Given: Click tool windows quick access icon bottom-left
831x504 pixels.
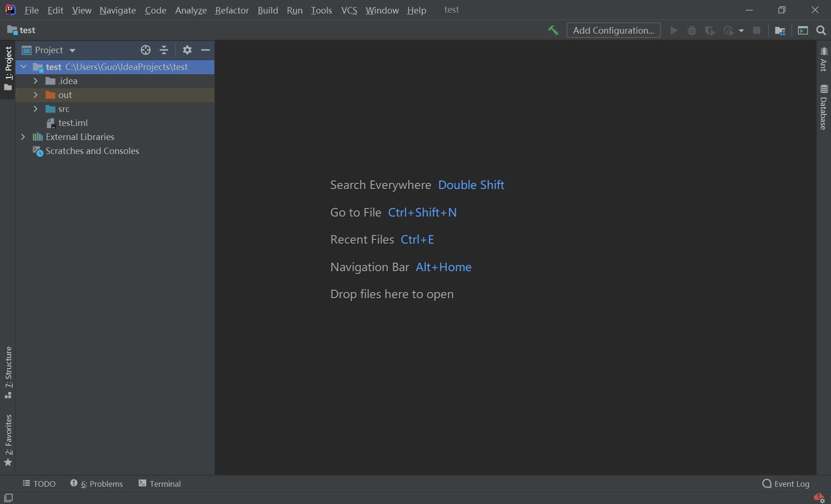Looking at the screenshot, I should [8, 497].
